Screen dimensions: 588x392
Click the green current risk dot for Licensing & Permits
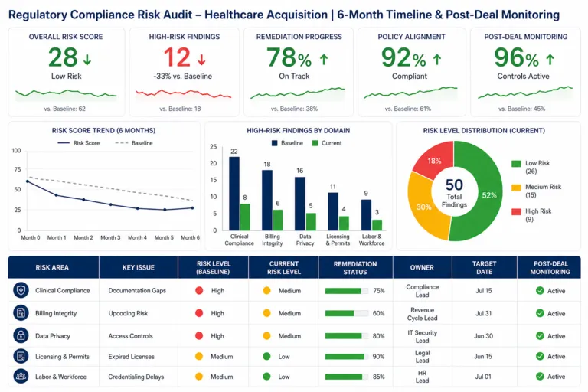click(x=266, y=356)
